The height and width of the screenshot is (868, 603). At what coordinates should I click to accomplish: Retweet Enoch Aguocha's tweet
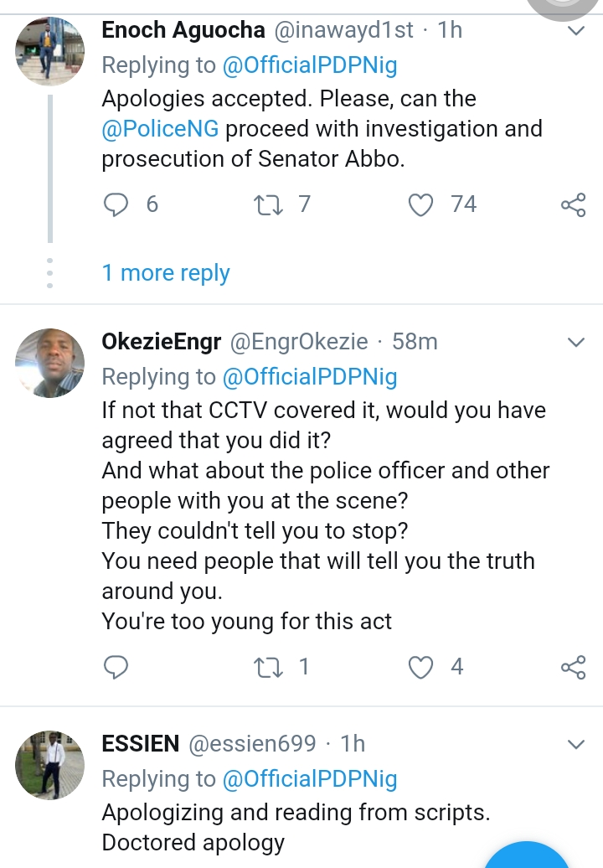[270, 204]
